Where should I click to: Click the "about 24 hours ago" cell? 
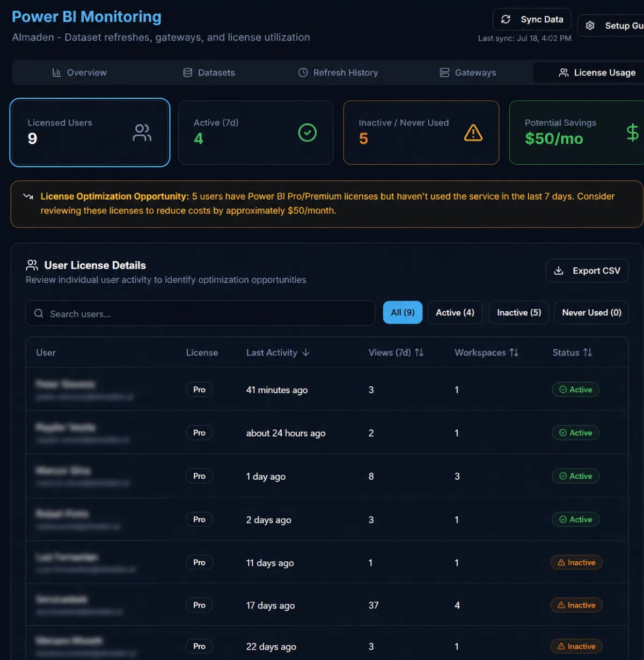pos(286,433)
